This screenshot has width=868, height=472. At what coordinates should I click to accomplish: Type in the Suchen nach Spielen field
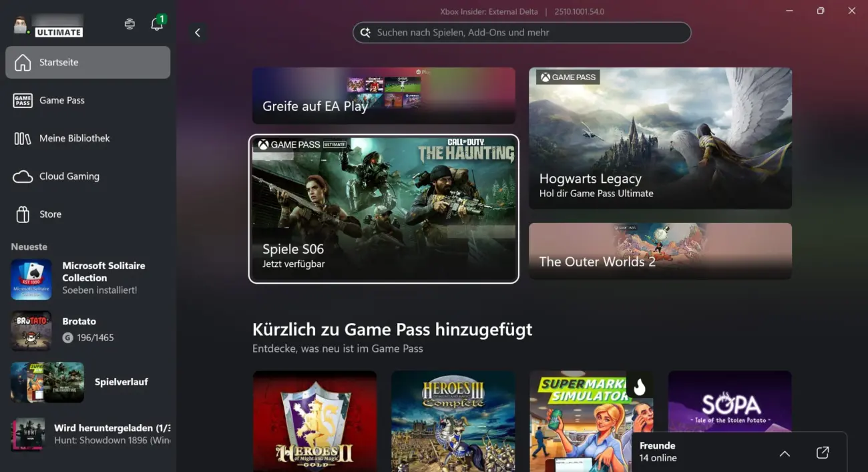527,33
